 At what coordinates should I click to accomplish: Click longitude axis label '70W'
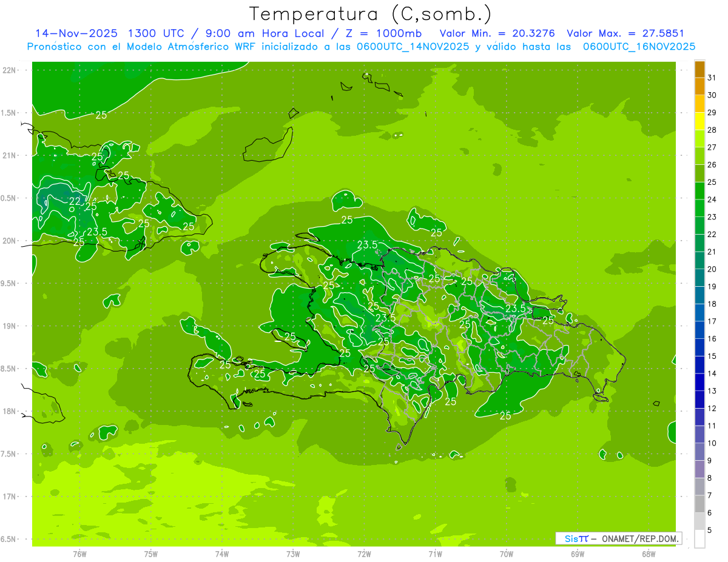coord(507,554)
